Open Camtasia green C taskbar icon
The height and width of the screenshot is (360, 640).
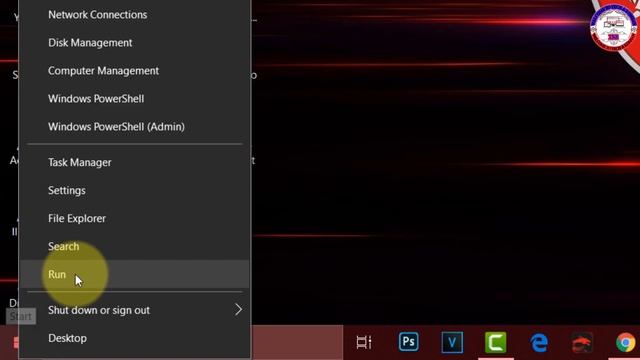click(496, 342)
